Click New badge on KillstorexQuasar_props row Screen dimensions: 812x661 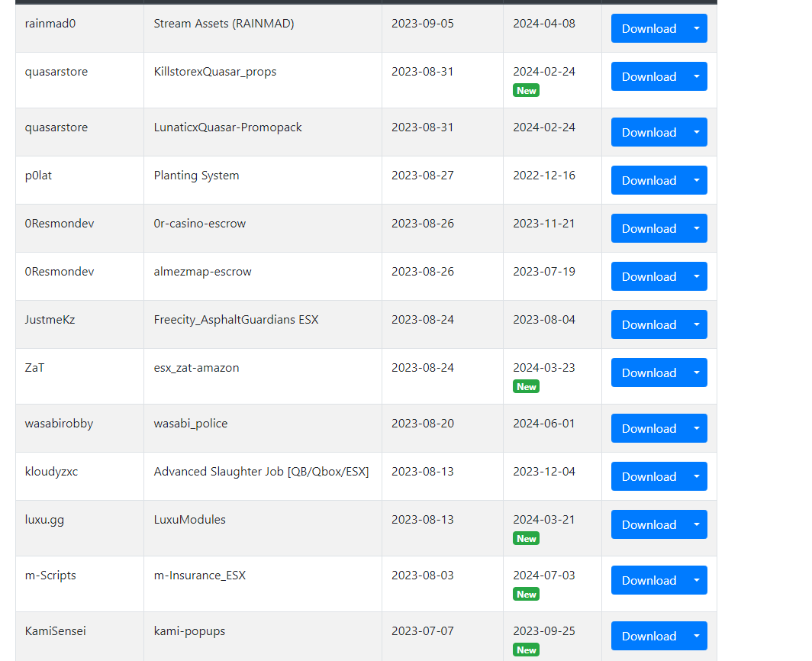tap(526, 91)
